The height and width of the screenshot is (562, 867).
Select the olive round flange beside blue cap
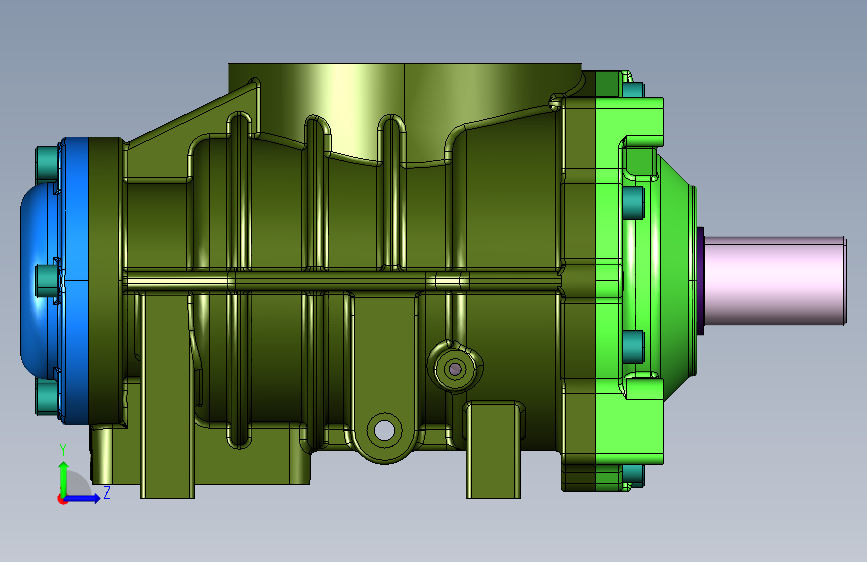pos(106,281)
